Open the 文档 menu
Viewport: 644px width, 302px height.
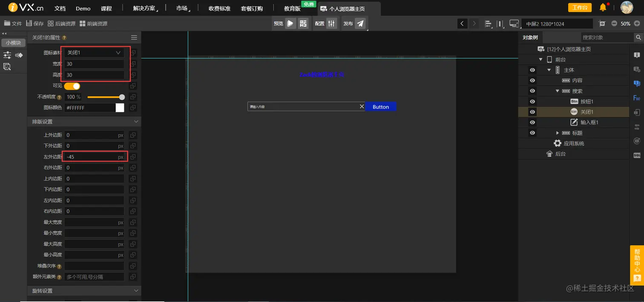(60, 9)
